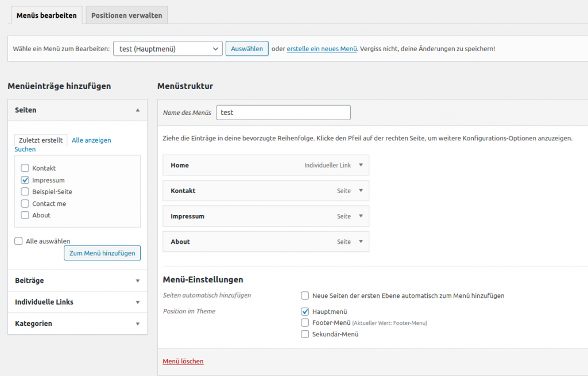Edit the Name des Menüs field

(x=283, y=113)
